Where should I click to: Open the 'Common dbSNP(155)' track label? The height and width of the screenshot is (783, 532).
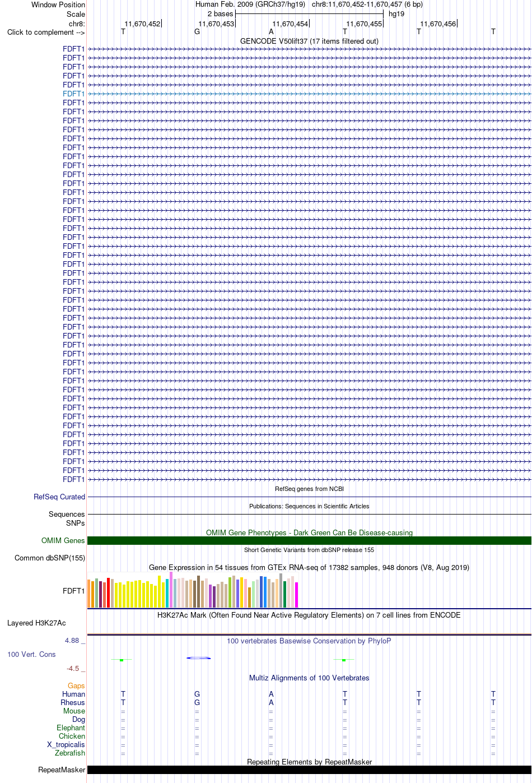50,558
